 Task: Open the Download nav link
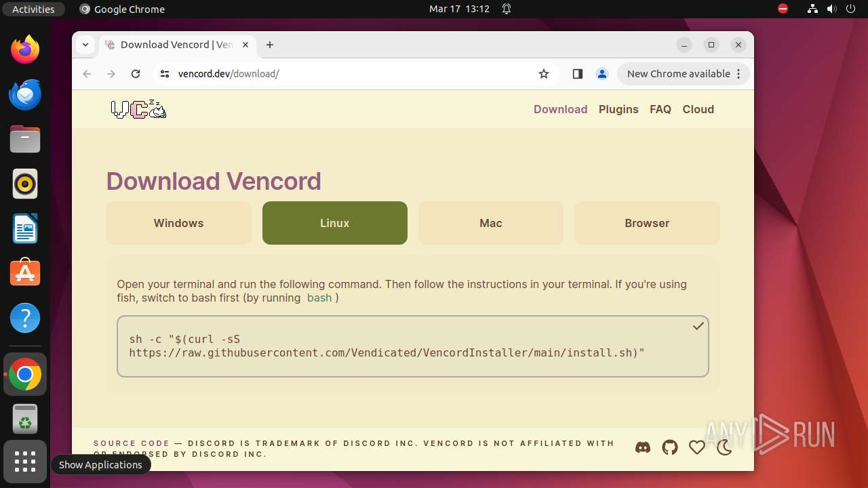561,109
